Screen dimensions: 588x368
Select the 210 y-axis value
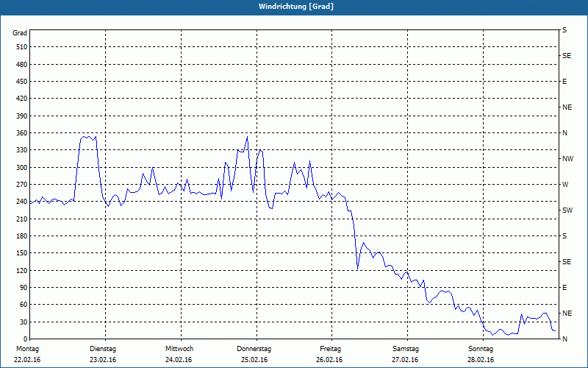coord(22,219)
